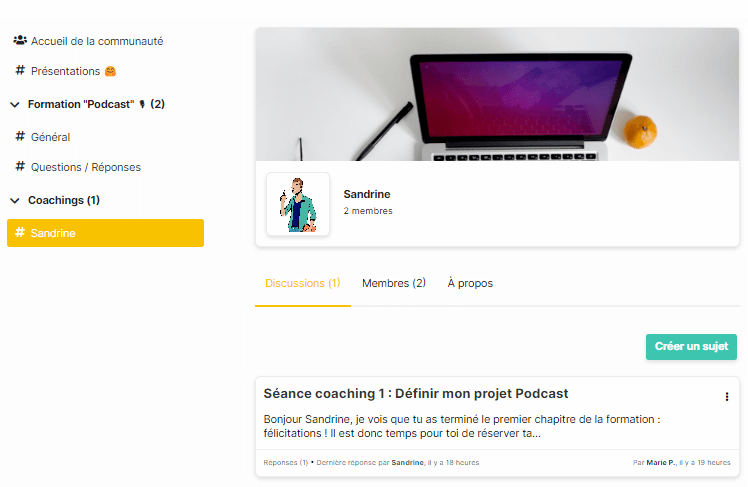Image resolution: width=748 pixels, height=487 pixels.
Task: Open the À propos tab
Action: 470,283
